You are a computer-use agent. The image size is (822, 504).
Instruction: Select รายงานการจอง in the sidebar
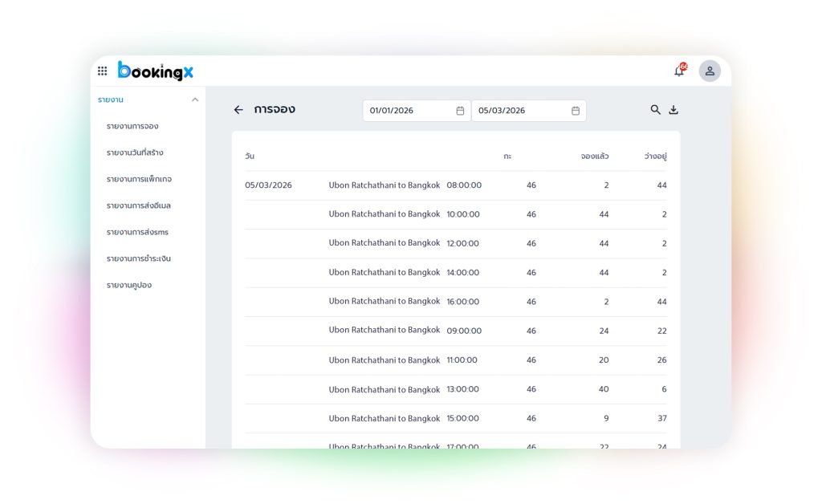tap(132, 126)
